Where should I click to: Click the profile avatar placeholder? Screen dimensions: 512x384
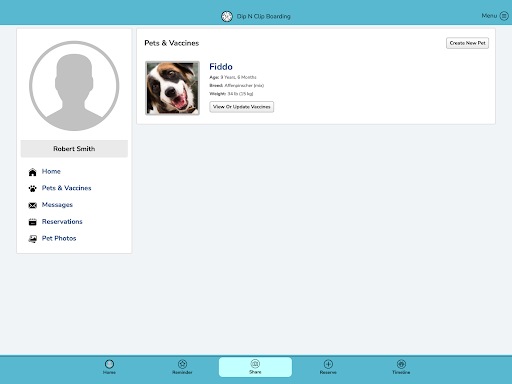[74, 86]
